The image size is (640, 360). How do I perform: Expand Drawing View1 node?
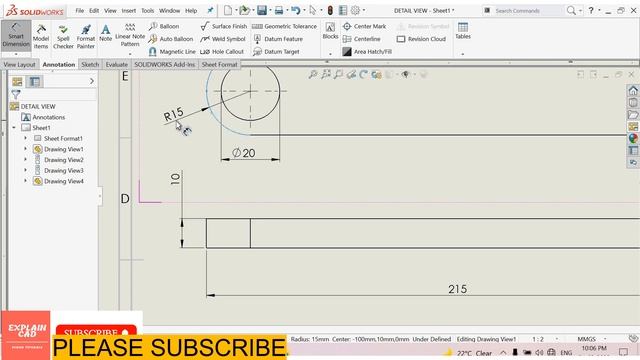(25, 149)
